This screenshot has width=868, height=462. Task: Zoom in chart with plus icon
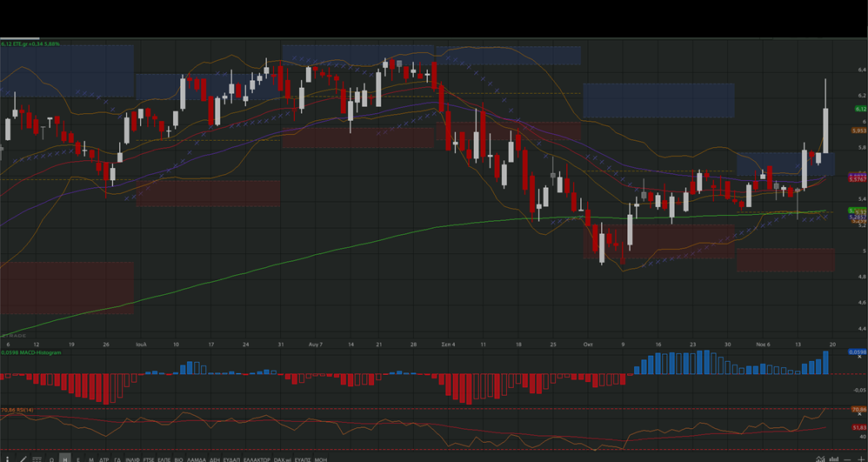pyautogui.click(x=861, y=459)
